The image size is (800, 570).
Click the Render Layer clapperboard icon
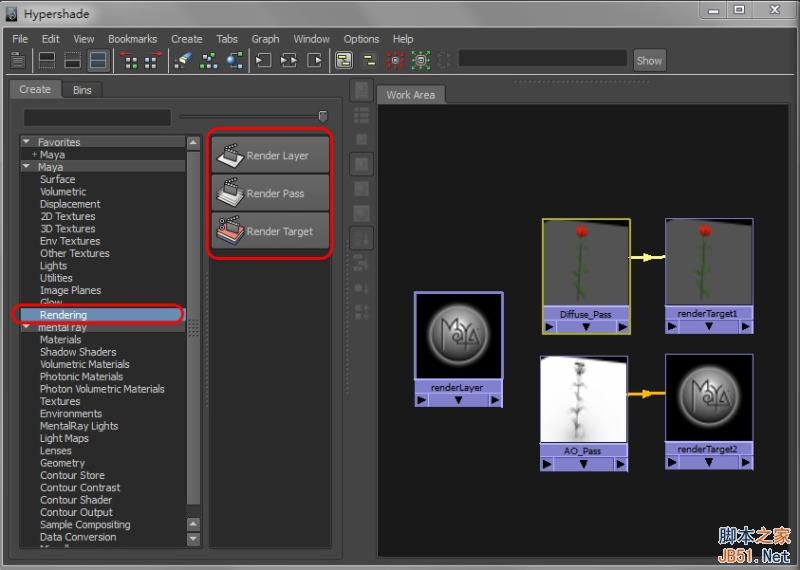click(230, 155)
